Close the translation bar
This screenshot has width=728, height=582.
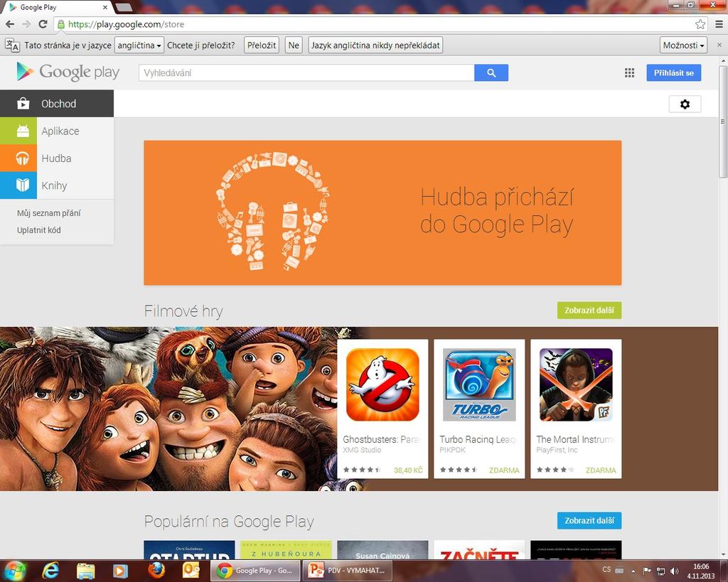pos(719,45)
